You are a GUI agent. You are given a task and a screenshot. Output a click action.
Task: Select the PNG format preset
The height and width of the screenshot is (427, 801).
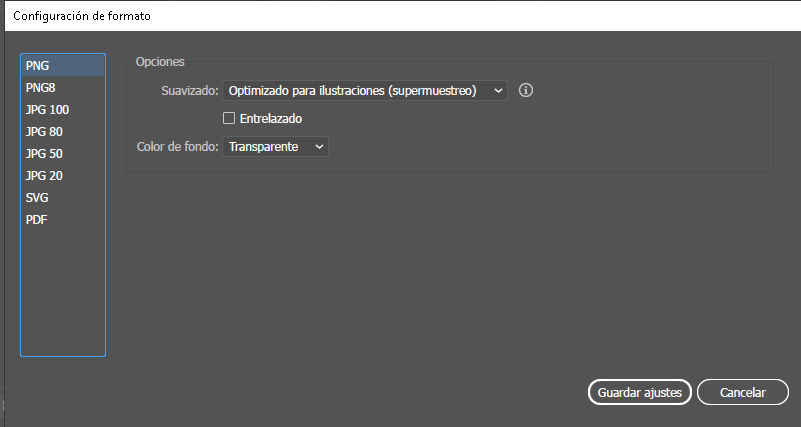click(x=63, y=66)
